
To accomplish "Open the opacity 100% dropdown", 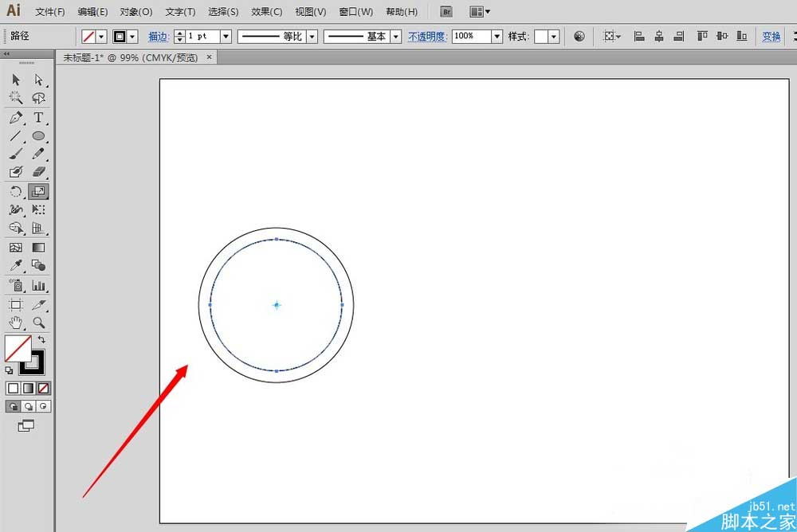I will (497, 37).
